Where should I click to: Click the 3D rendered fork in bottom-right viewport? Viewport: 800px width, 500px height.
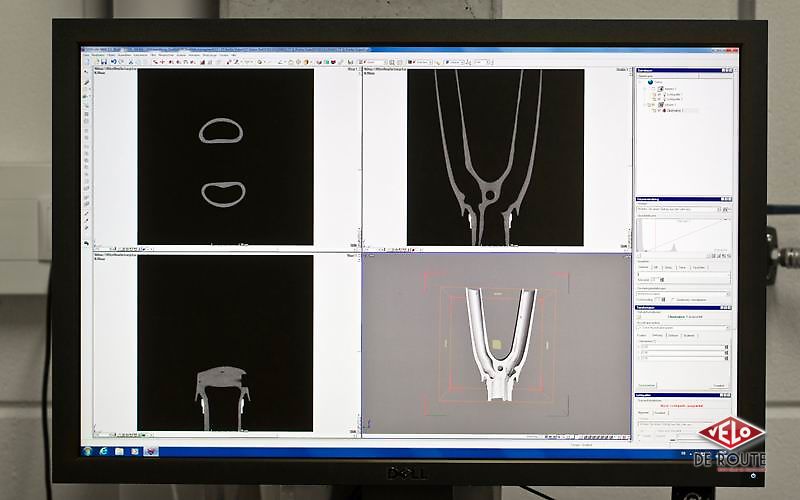click(x=500, y=344)
